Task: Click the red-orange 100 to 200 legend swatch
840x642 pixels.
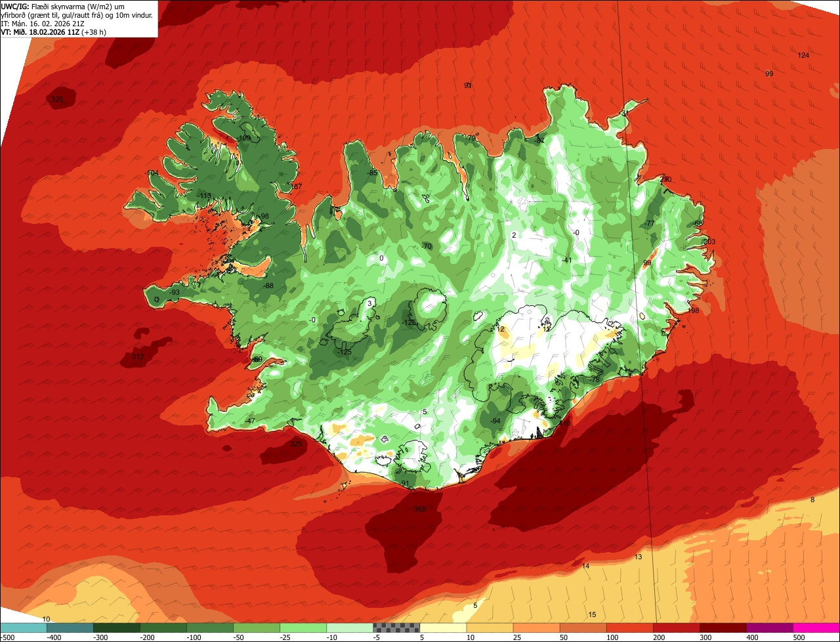Action: pos(630,628)
